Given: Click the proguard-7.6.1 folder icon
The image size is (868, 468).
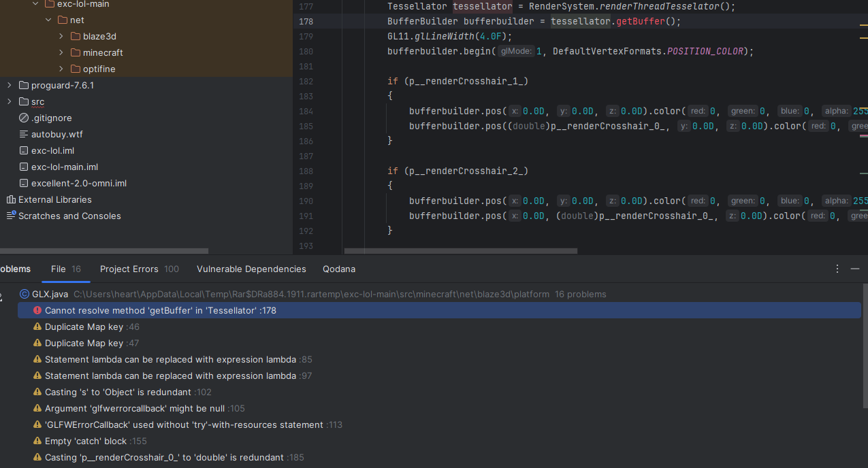Looking at the screenshot, I should [24, 85].
